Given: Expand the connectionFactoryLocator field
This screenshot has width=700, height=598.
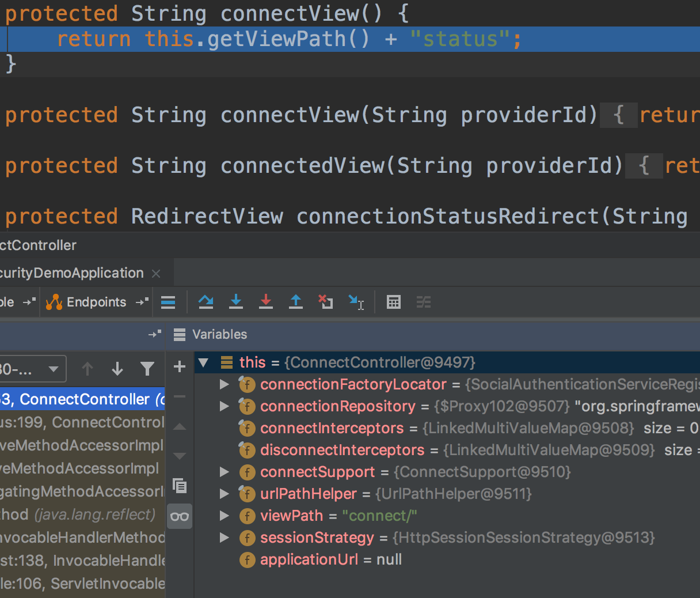Looking at the screenshot, I should 225,384.
